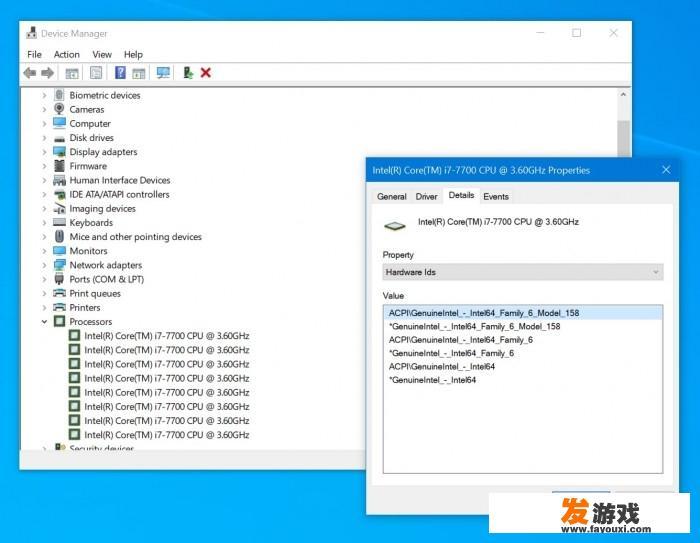Click the processor chip icon in Properties dialog

(x=395, y=226)
